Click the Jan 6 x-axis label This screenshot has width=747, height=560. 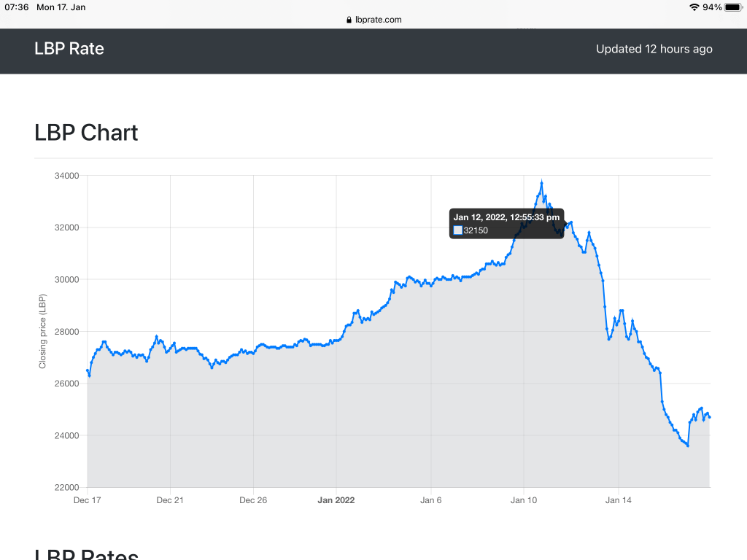431,500
